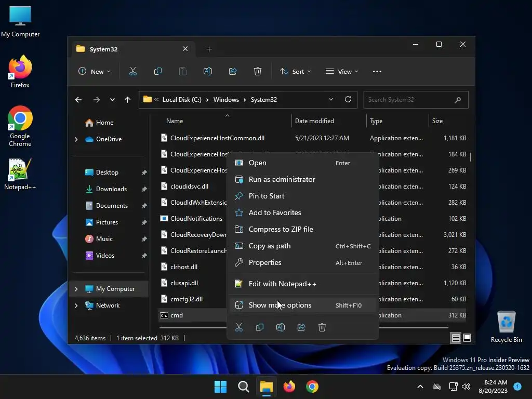Open Firefox desktop shortcut

pos(20,72)
